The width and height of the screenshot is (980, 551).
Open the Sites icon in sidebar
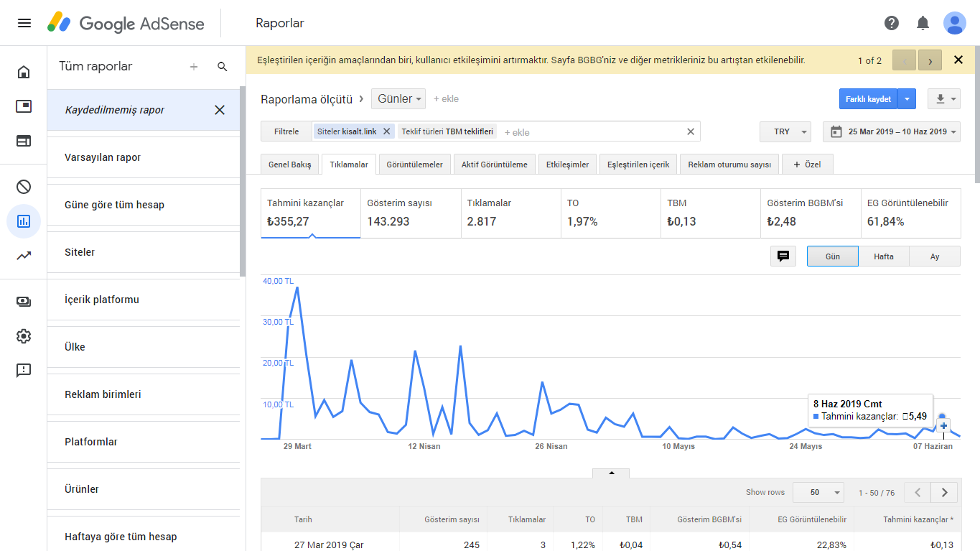tap(24, 141)
